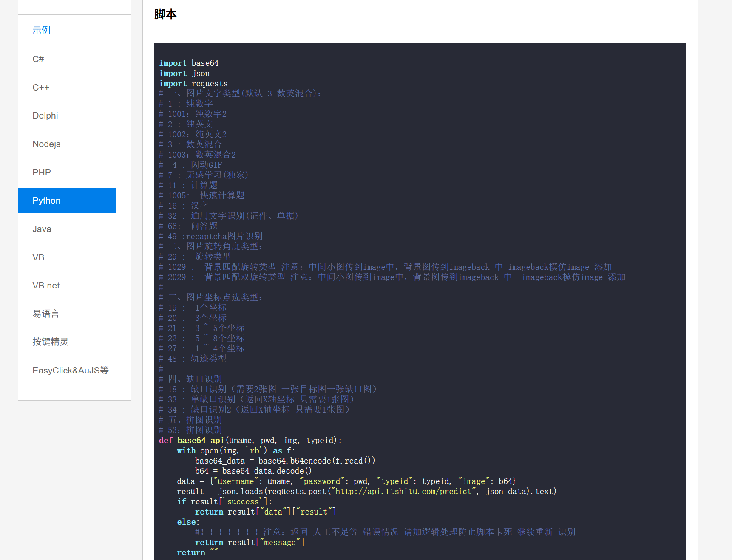Viewport: 732px width, 560px height.
Task: Select the C# language tab
Action: click(38, 59)
